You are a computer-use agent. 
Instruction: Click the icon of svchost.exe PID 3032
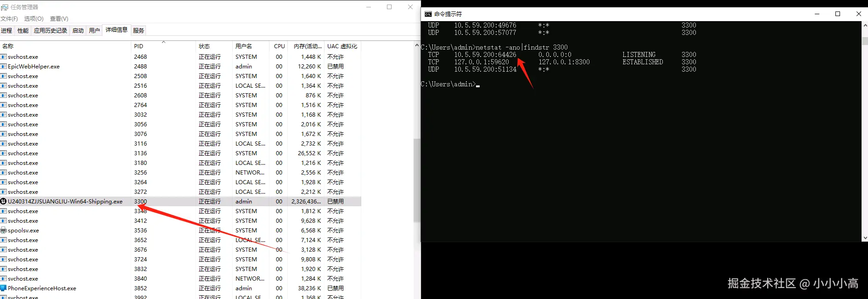click(4, 115)
